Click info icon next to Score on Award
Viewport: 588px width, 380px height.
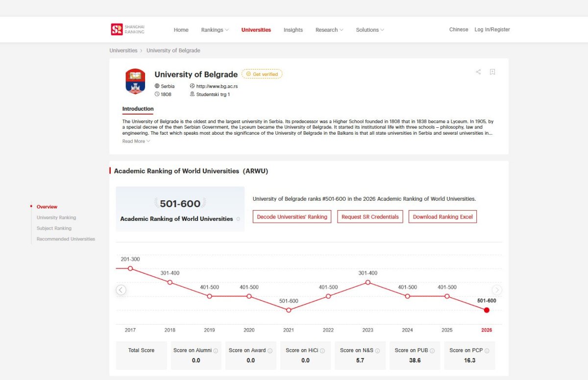pos(270,351)
